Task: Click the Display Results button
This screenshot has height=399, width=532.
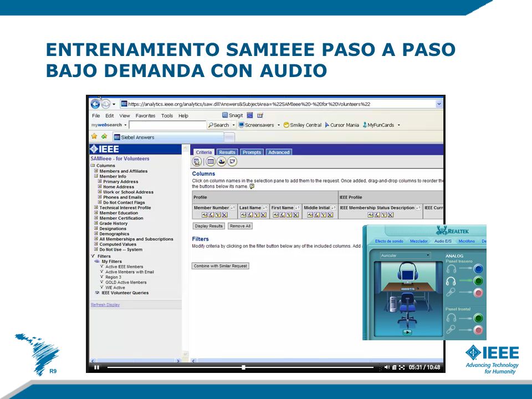Action: click(209, 226)
